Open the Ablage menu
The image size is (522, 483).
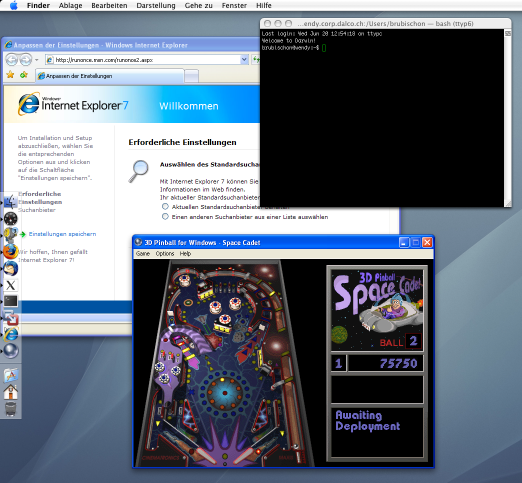[x=70, y=5]
